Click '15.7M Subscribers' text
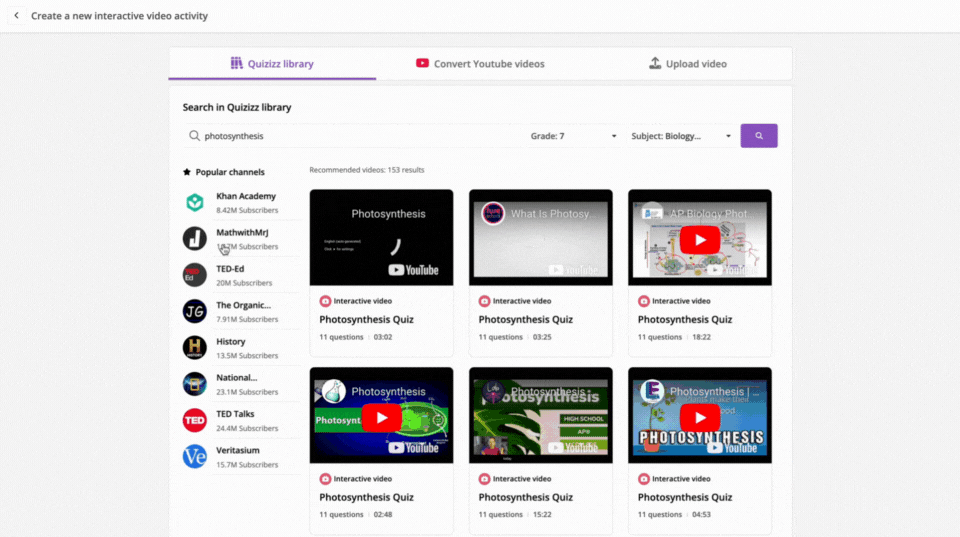 tap(247, 465)
